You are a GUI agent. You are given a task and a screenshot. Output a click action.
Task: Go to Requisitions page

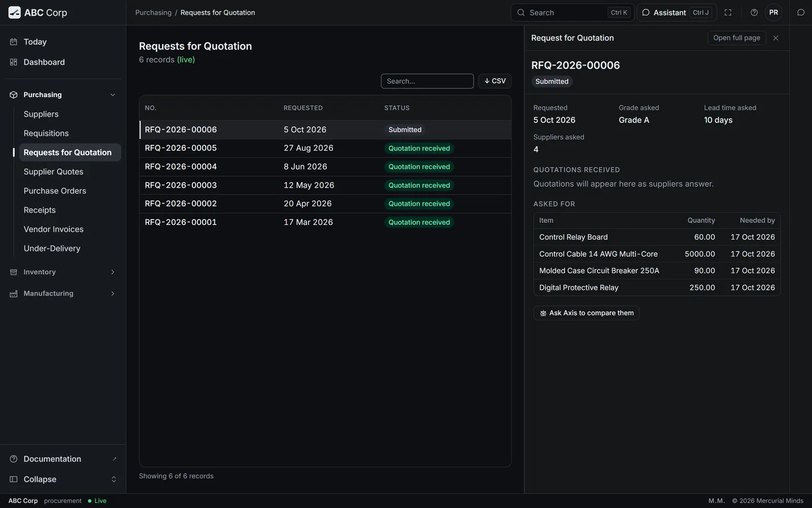pyautogui.click(x=70, y=133)
